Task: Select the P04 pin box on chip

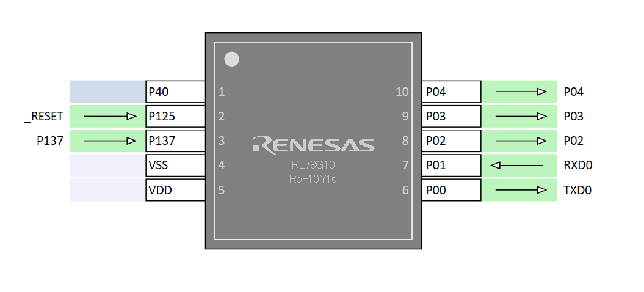Action: coord(451,92)
